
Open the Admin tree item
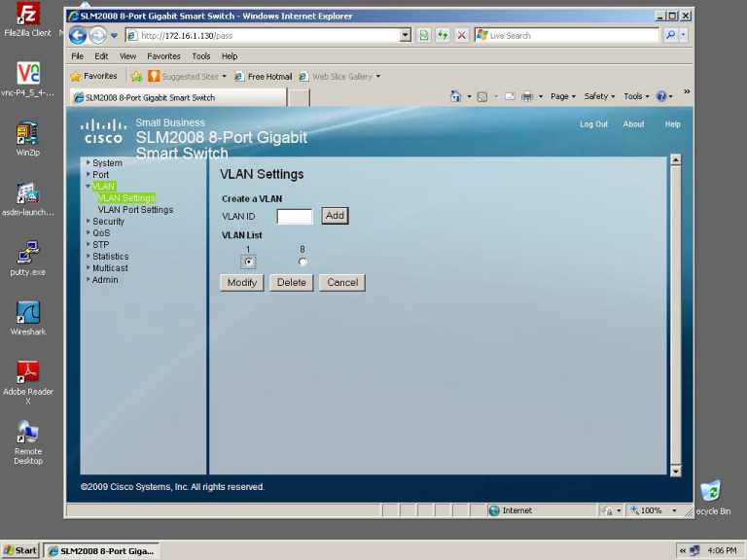point(105,280)
